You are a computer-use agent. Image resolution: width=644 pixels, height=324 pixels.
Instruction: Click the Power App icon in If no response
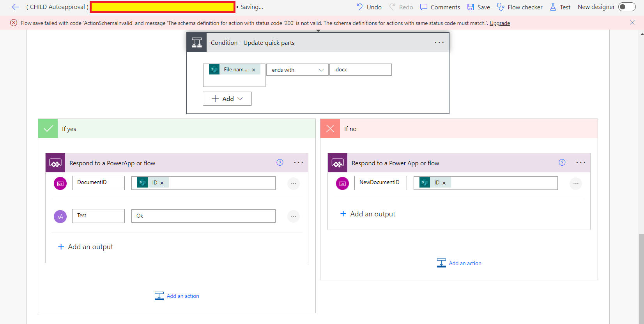338,163
